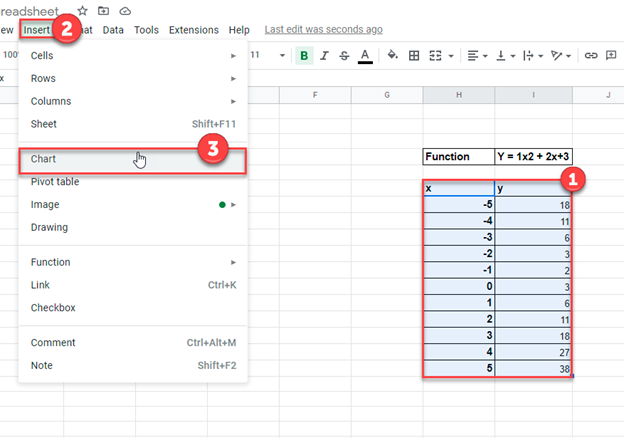Click column F header
Screen dimensions: 624x438
tap(314, 95)
